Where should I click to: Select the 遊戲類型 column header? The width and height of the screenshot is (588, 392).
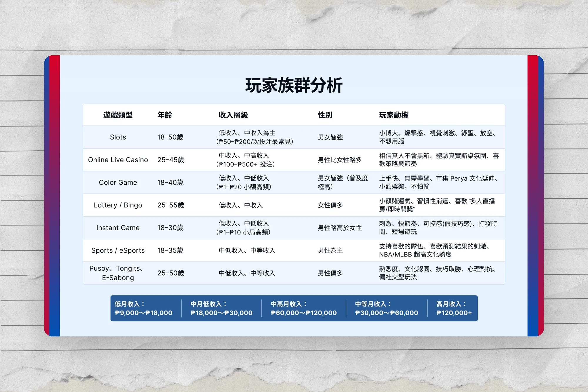118,115
